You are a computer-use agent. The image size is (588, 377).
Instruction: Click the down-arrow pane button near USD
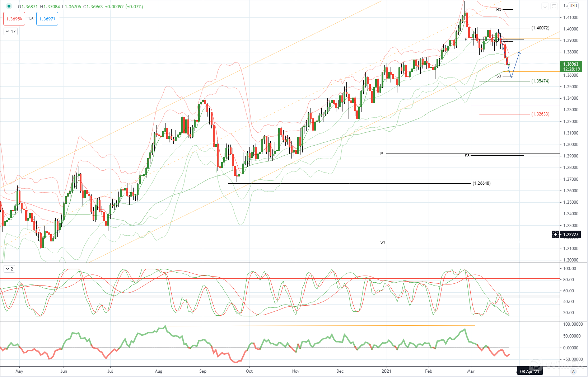coord(545,6)
